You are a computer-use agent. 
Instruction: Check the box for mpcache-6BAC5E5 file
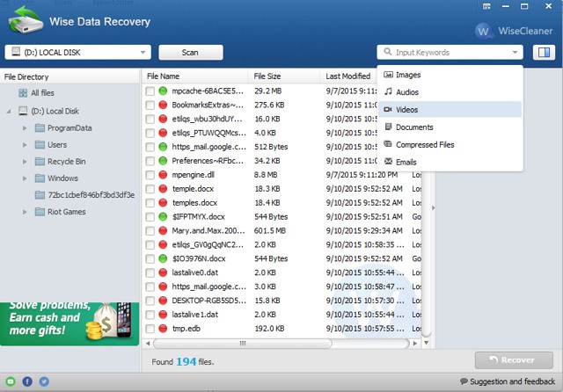pos(150,91)
